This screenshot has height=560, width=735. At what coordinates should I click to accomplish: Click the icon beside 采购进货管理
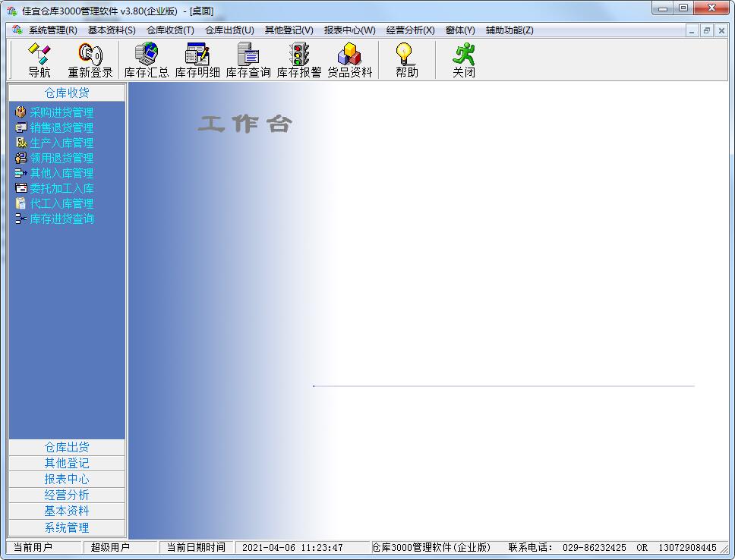21,112
